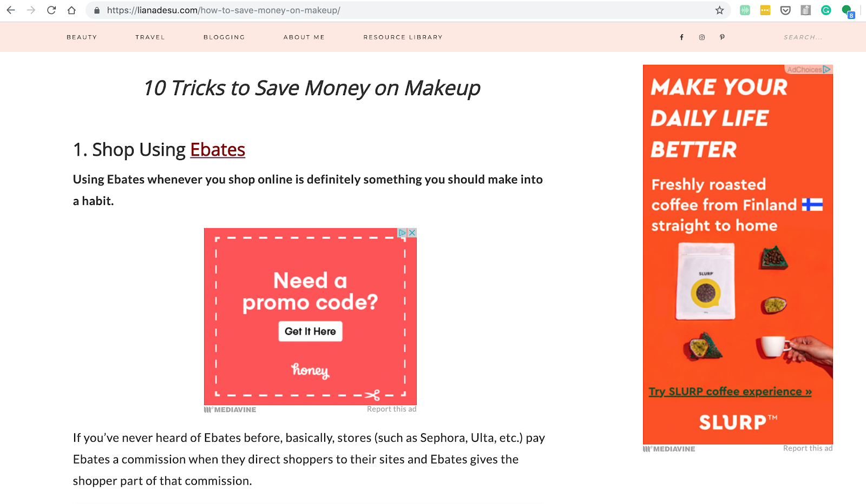Click the AdChoices icon on honey ad
The width and height of the screenshot is (866, 504).
(403, 233)
